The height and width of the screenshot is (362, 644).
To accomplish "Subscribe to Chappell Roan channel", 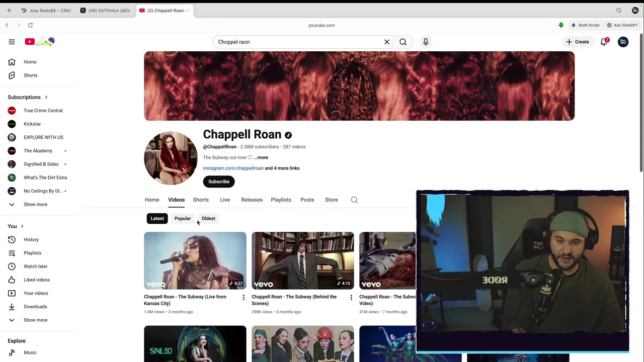I will click(x=219, y=182).
